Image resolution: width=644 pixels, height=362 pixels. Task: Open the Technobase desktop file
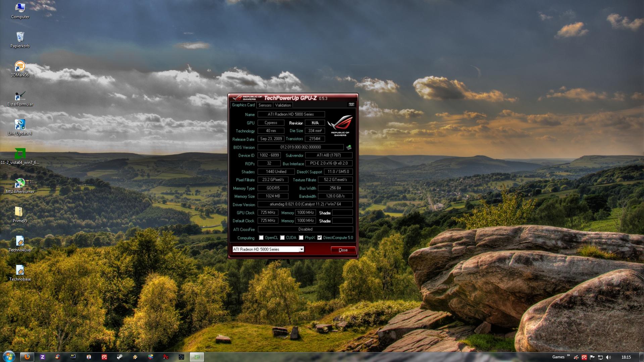coord(20,273)
